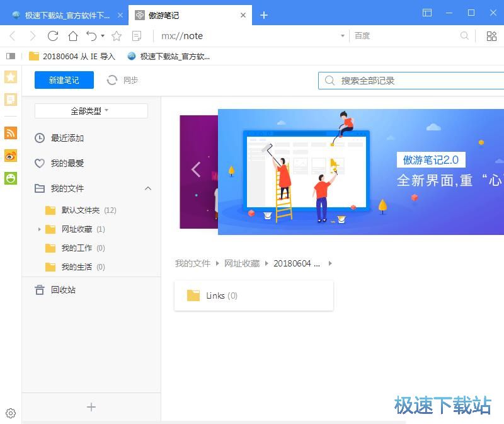Open a new tab with plus
This screenshot has width=504, height=424.
pos(264,15)
